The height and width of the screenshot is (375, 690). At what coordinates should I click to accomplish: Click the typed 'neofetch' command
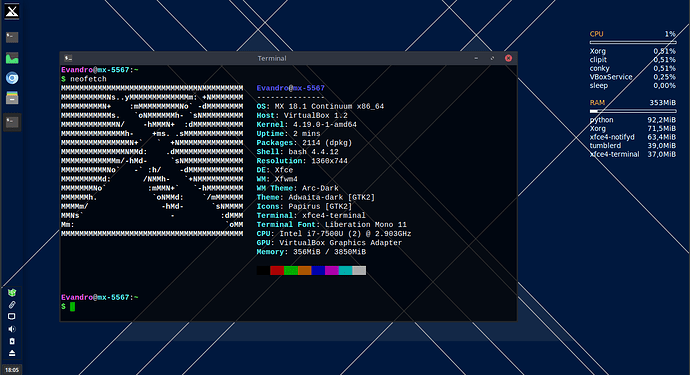[88, 79]
